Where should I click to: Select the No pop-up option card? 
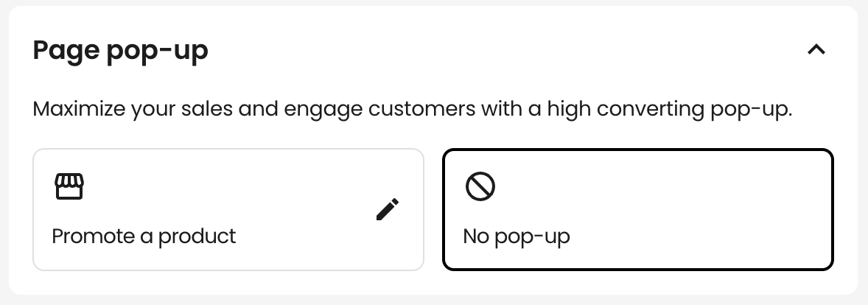click(x=637, y=209)
